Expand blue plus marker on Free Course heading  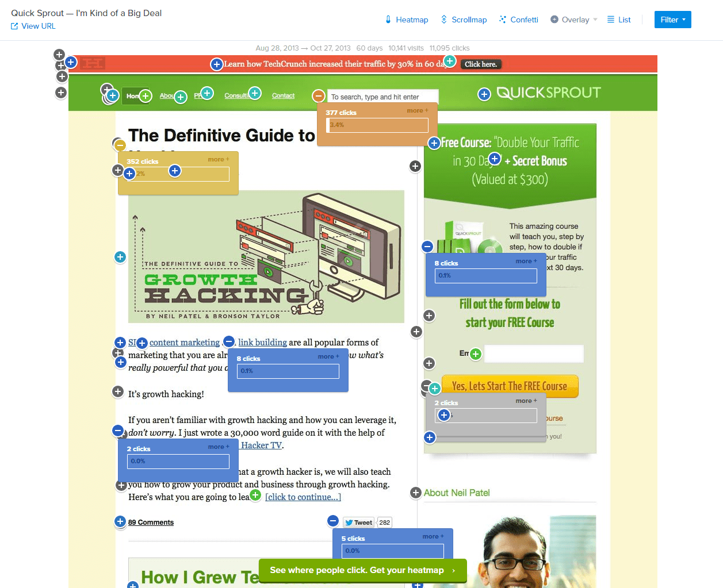pyautogui.click(x=434, y=143)
